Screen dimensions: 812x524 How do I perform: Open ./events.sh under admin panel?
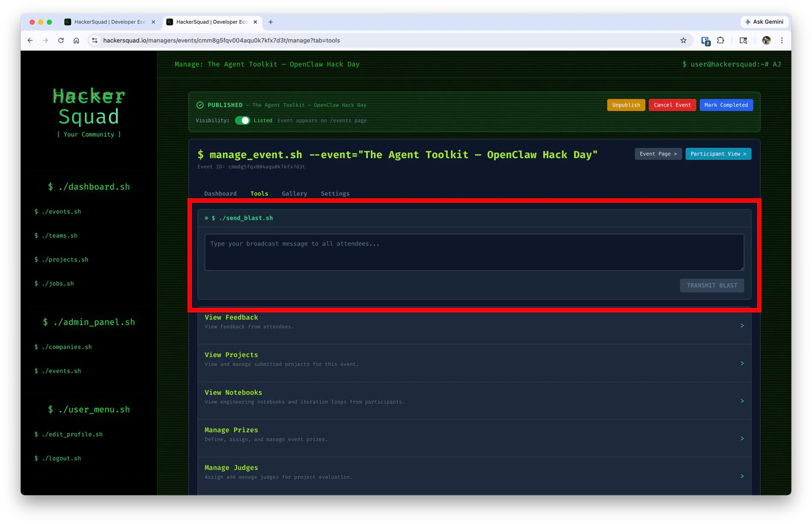coord(58,371)
